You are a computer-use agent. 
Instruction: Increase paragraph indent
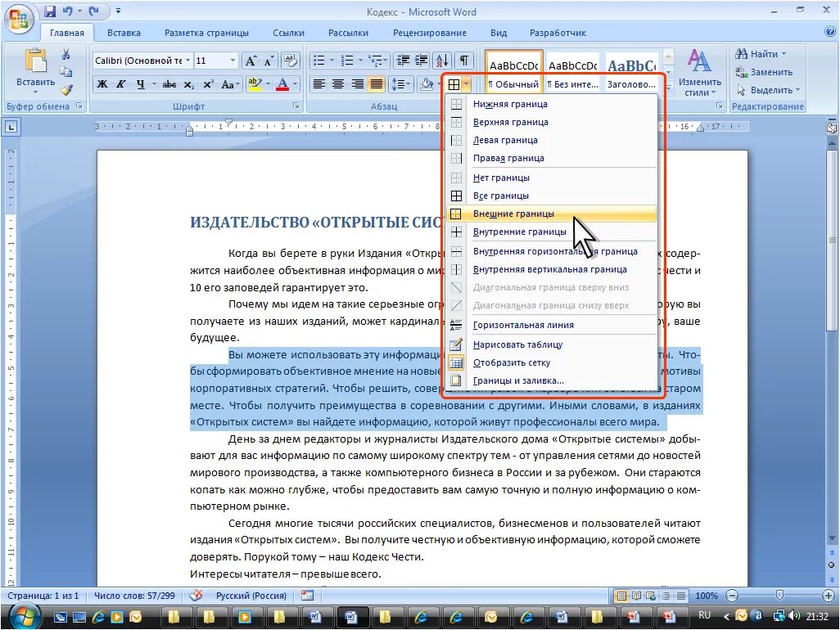point(421,61)
